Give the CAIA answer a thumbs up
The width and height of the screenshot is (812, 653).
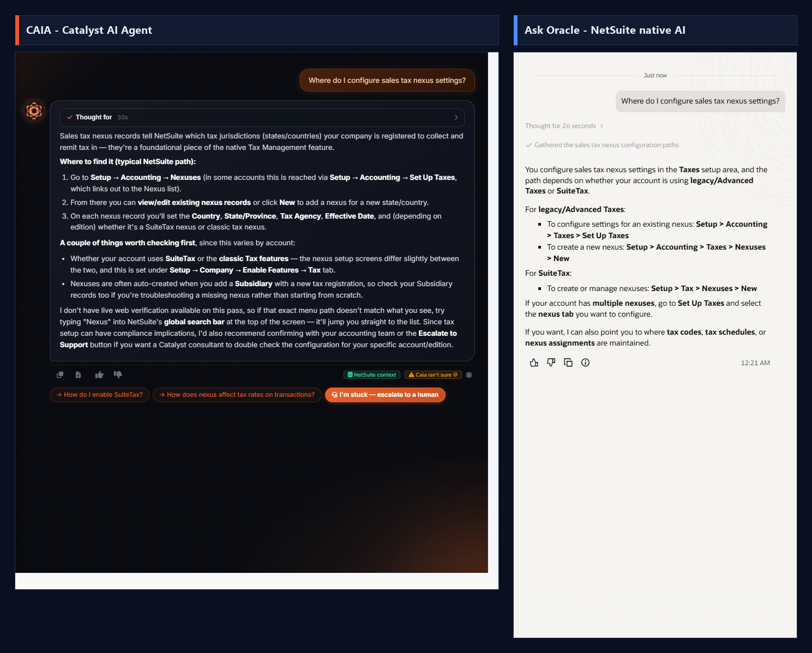pos(99,374)
